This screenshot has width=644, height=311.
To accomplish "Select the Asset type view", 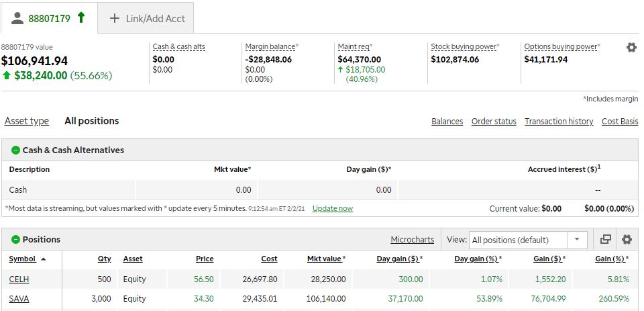I will pyautogui.click(x=27, y=122).
